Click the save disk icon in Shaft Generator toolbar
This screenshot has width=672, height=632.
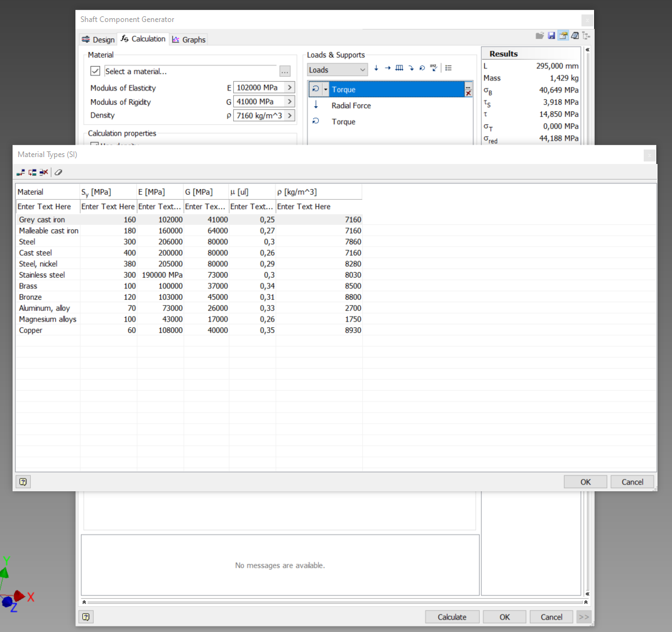(x=551, y=36)
